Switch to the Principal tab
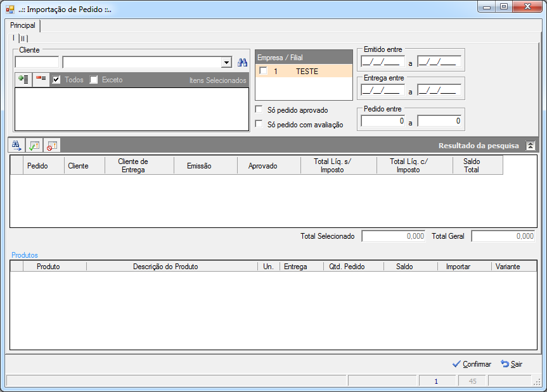Viewport: 547px width, 392px height. (23, 25)
